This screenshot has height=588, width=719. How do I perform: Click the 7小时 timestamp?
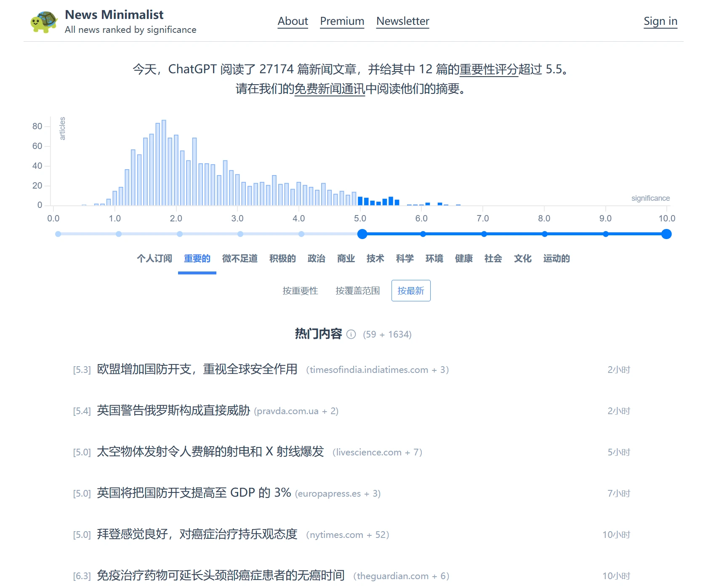(619, 494)
